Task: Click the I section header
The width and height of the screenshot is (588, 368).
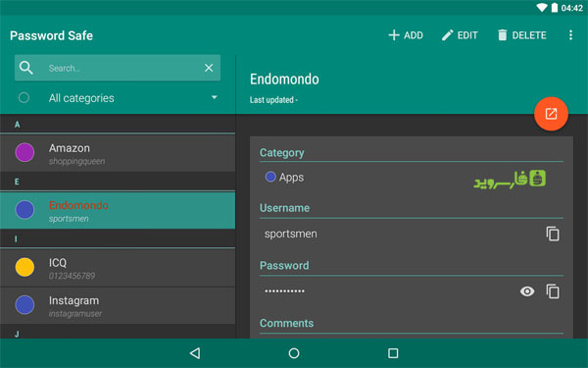Action: (16, 239)
